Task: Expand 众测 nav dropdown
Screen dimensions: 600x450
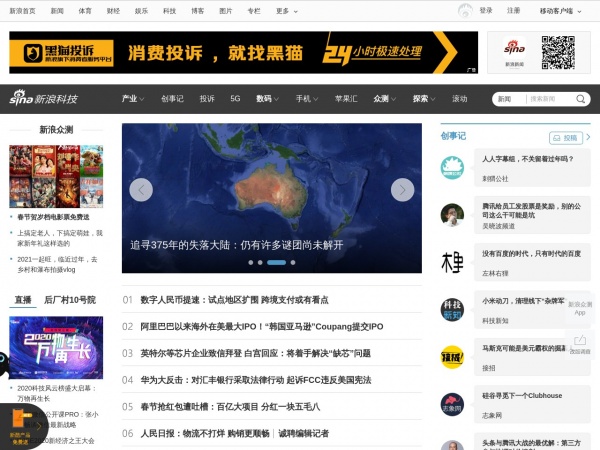Action: 385,99
